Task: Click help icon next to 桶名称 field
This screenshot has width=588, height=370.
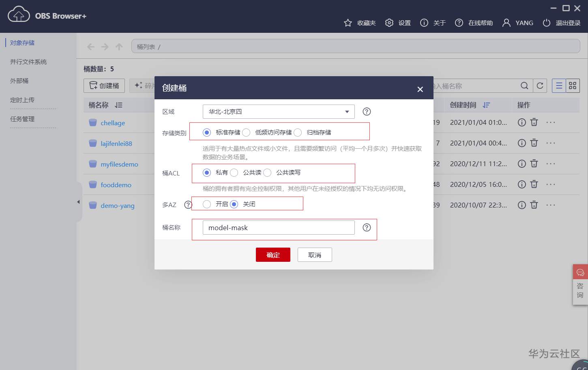Action: [x=367, y=227]
